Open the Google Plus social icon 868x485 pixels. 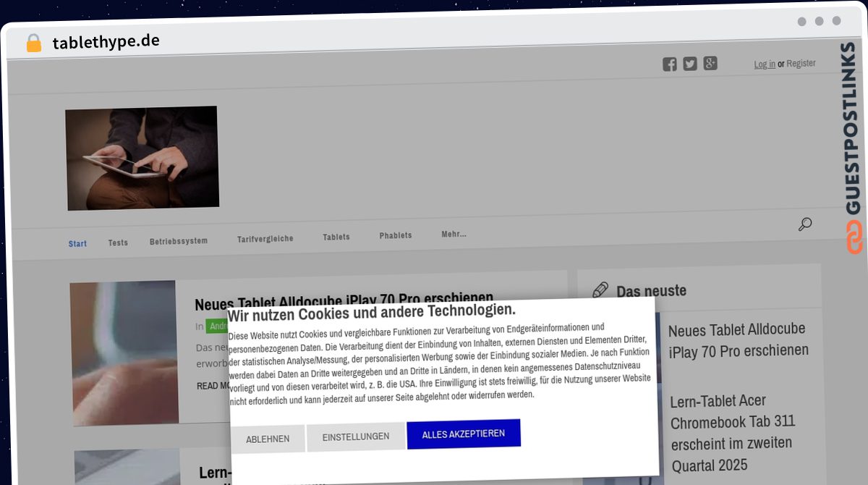pos(710,63)
